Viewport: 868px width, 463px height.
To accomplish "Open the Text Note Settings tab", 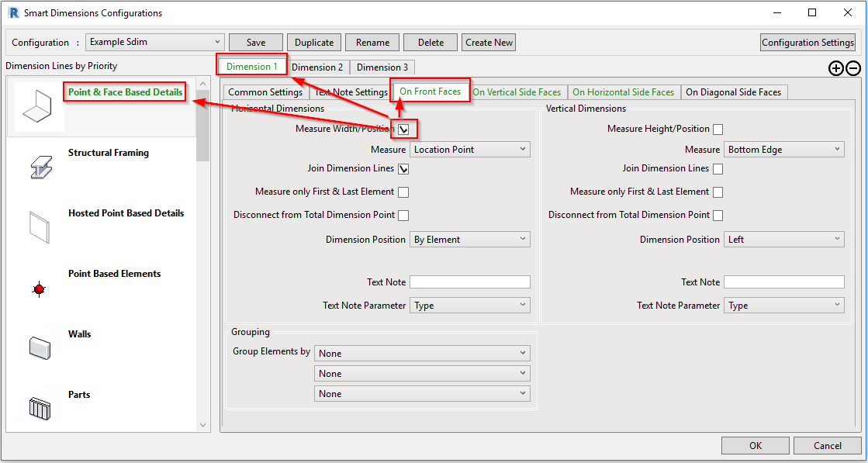I will 351,92.
